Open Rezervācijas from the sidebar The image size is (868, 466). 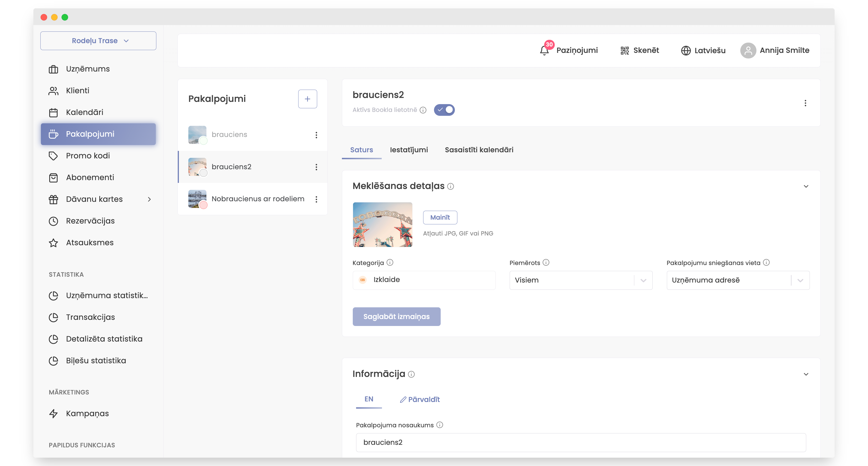(x=90, y=220)
